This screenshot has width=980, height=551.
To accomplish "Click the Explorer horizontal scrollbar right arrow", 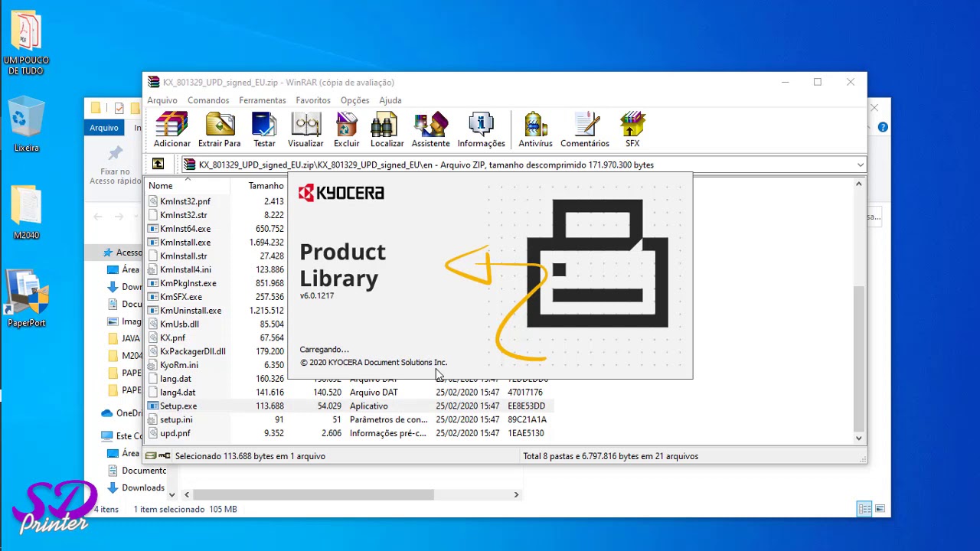I will click(516, 494).
